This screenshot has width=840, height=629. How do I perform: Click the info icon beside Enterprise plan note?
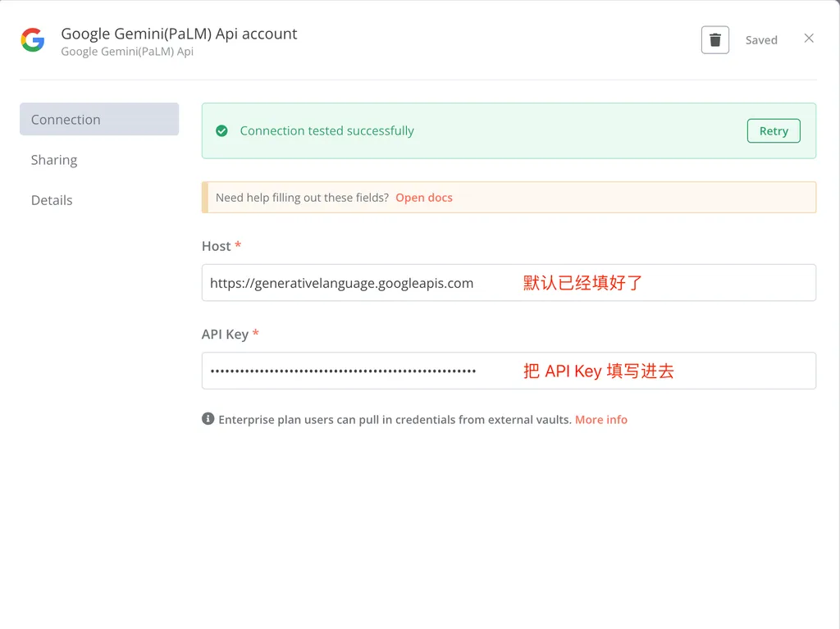click(x=208, y=419)
